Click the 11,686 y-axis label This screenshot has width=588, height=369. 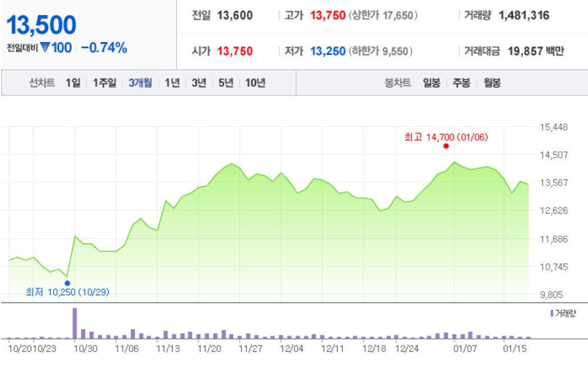[x=554, y=239]
